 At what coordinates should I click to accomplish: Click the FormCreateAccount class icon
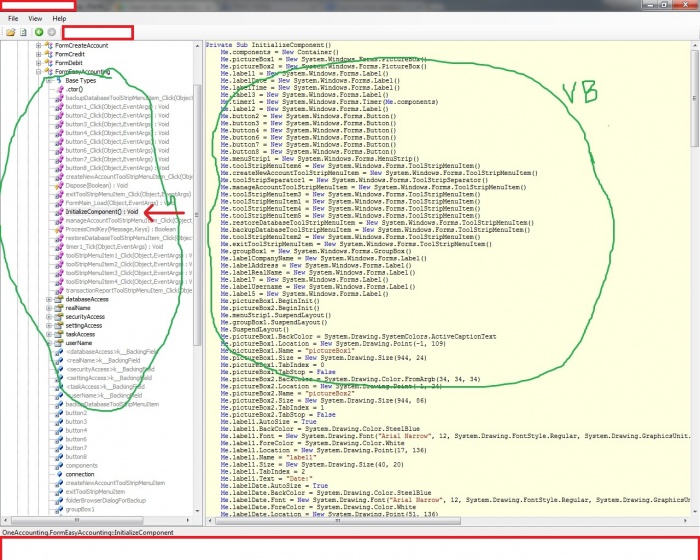coord(48,46)
